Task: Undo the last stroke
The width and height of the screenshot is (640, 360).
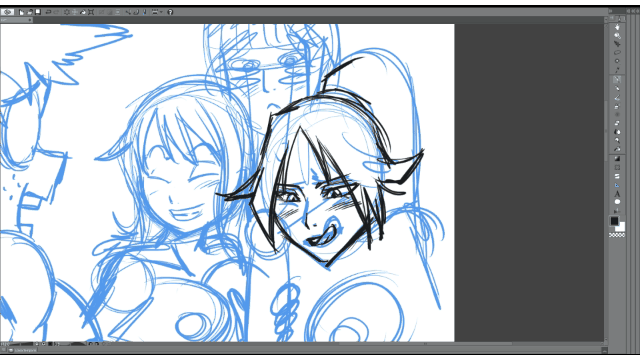Action: (48, 12)
